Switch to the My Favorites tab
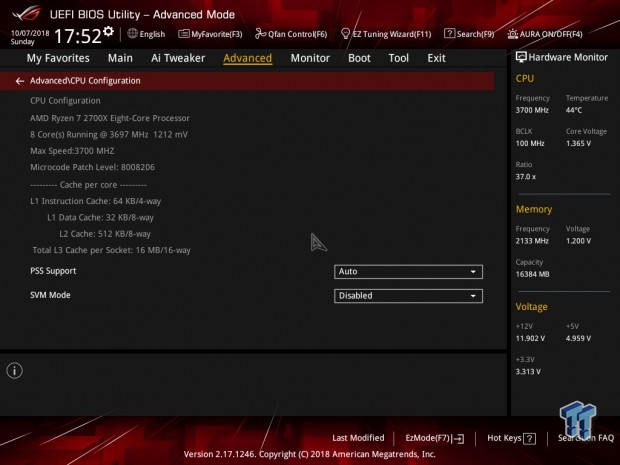 (58, 58)
